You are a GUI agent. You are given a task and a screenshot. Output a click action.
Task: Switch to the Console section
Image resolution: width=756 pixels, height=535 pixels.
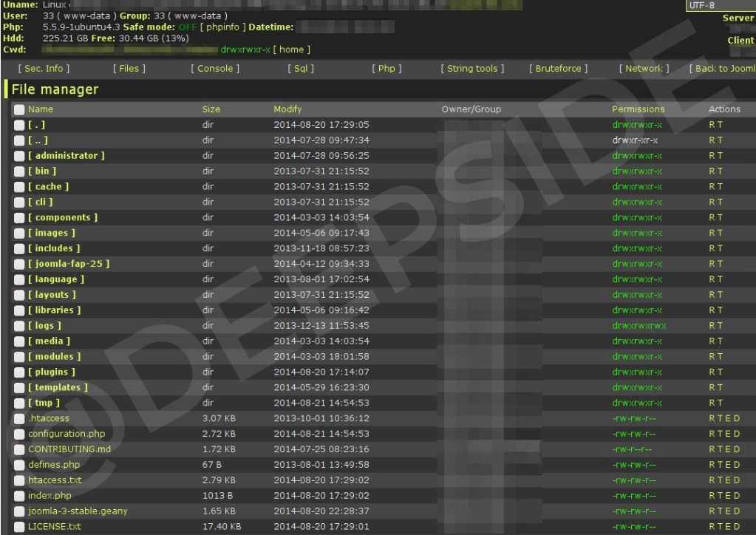215,69
